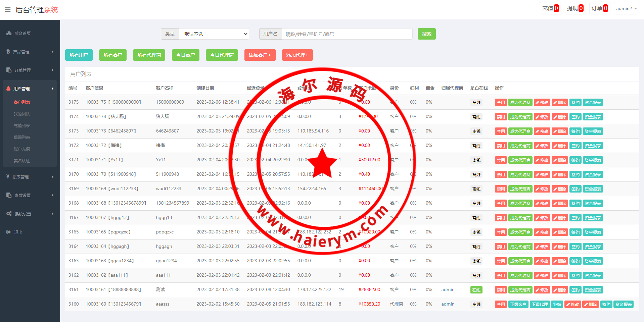Click the logout icon beside 退出
Screen dimensions: 644x322
click(x=8, y=232)
